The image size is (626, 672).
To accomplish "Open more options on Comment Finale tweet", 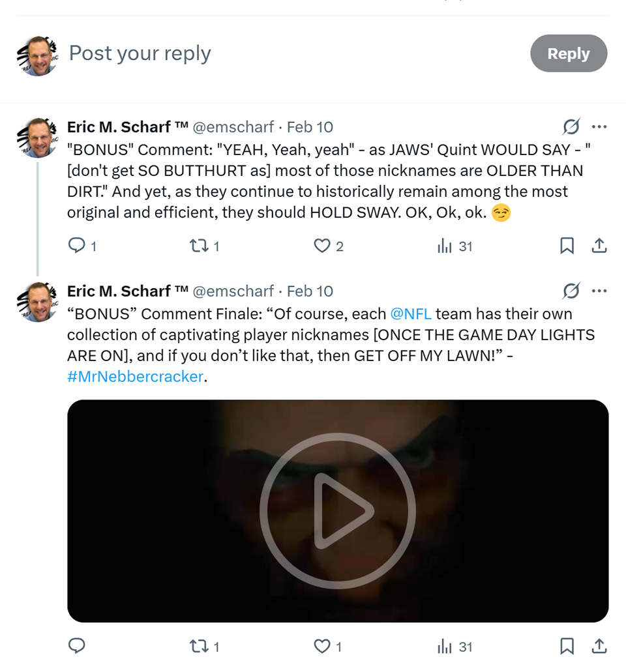I will point(599,291).
